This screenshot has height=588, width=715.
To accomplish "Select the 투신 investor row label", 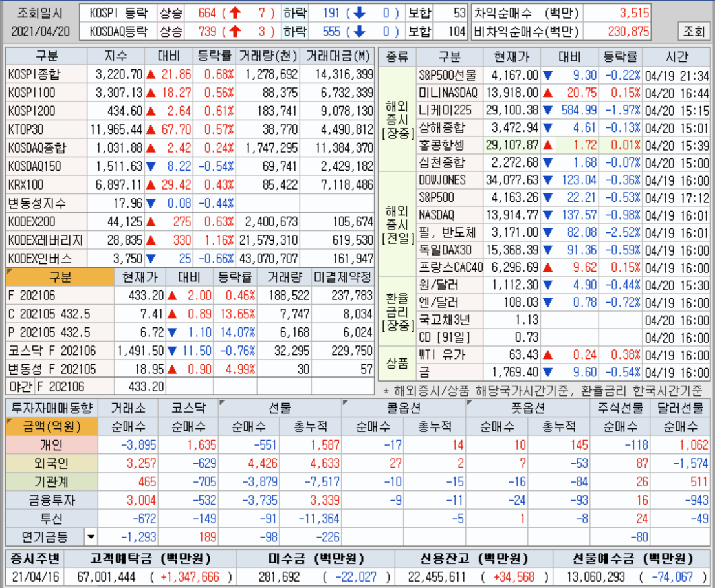I will tap(52, 519).
